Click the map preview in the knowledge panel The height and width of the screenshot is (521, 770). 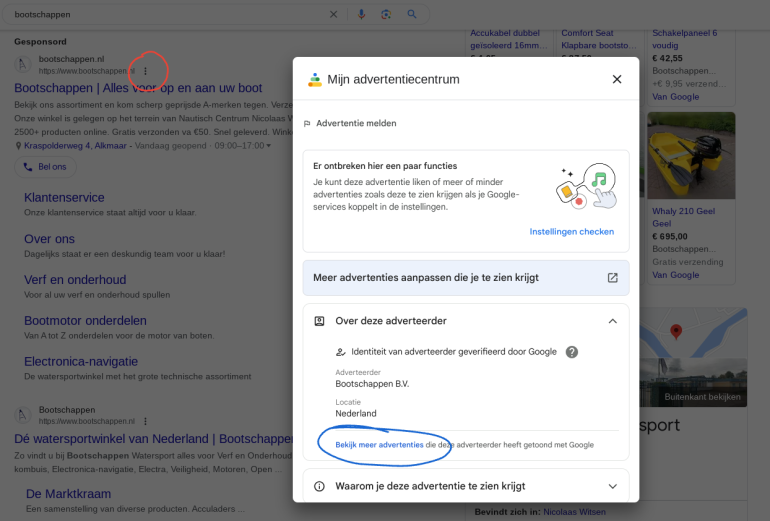693,332
